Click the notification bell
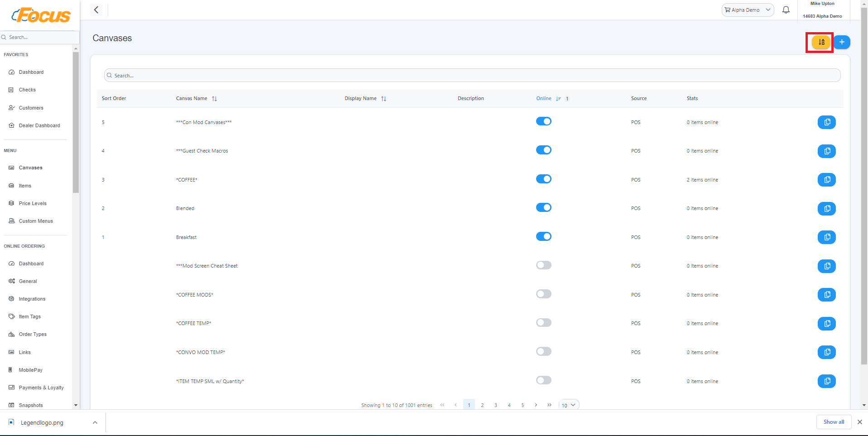The height and width of the screenshot is (436, 868). (x=786, y=10)
